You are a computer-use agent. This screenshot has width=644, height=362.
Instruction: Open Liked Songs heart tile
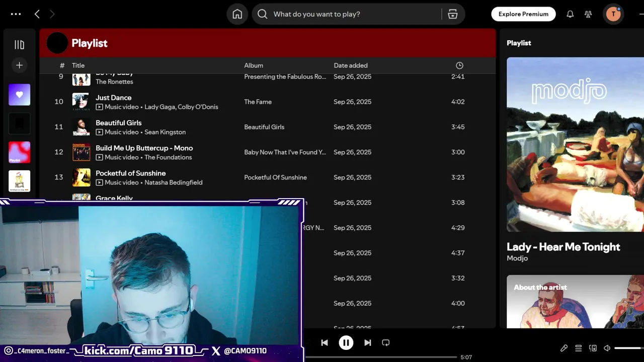19,95
